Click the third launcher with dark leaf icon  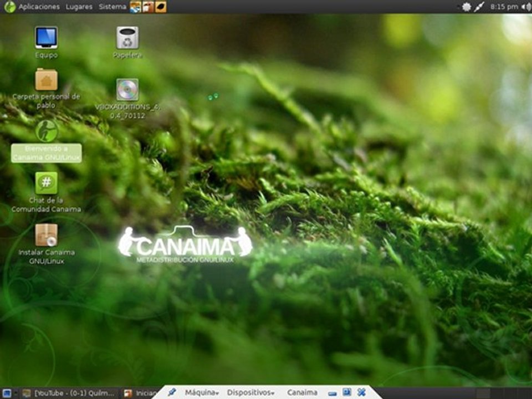click(x=161, y=7)
